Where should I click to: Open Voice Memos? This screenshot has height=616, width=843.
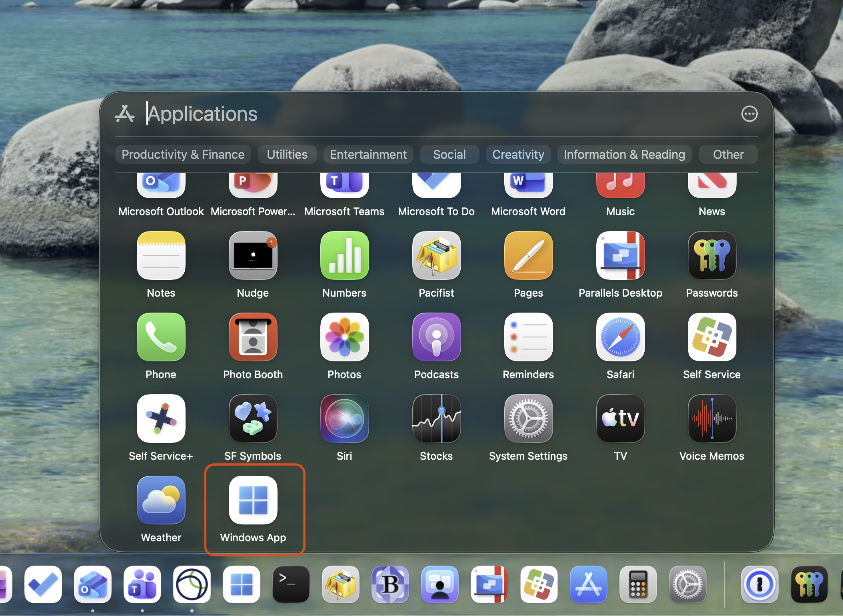click(712, 419)
